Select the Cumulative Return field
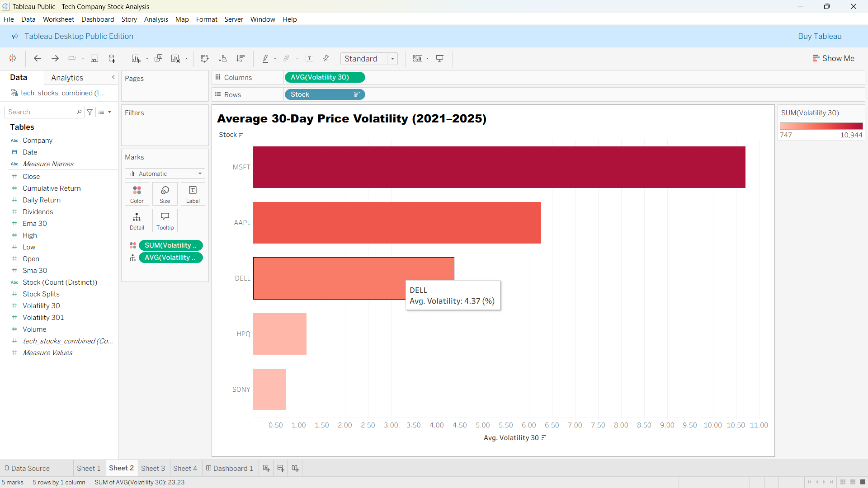Image resolution: width=868 pixels, height=488 pixels. tap(52, 188)
